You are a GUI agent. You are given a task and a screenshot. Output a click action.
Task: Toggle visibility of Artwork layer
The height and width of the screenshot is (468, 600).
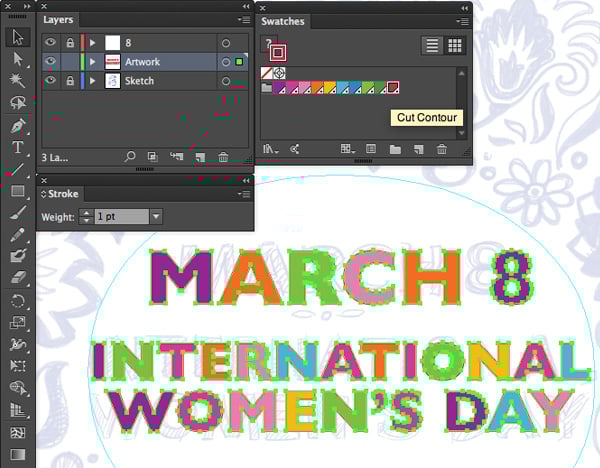tap(51, 61)
